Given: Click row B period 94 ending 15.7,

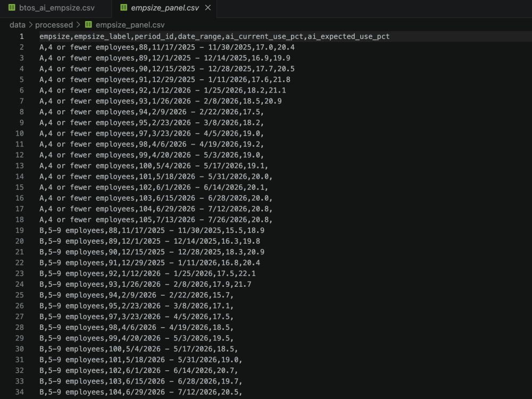Looking at the screenshot, I should 136,295.
